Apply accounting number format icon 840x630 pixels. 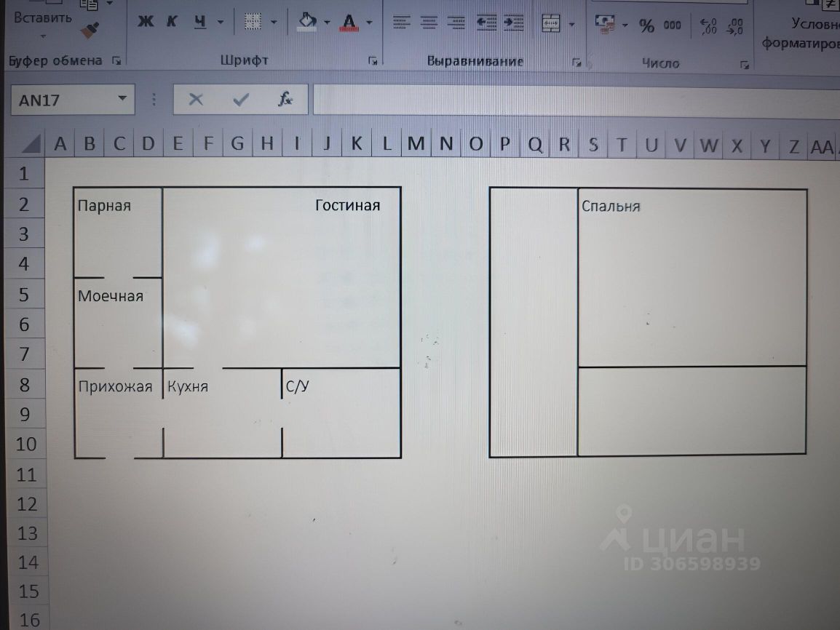tap(606, 24)
